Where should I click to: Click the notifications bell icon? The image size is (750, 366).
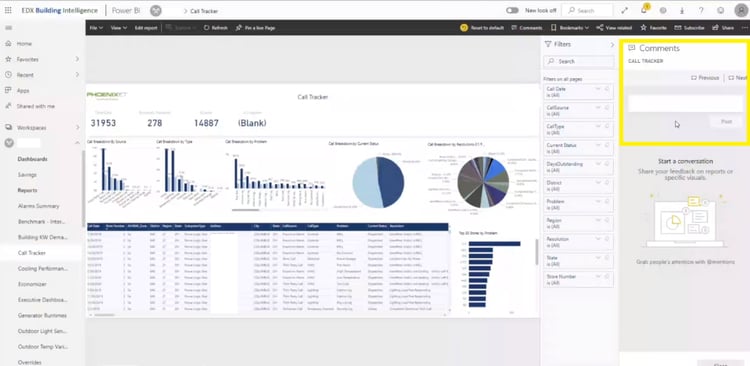point(644,10)
